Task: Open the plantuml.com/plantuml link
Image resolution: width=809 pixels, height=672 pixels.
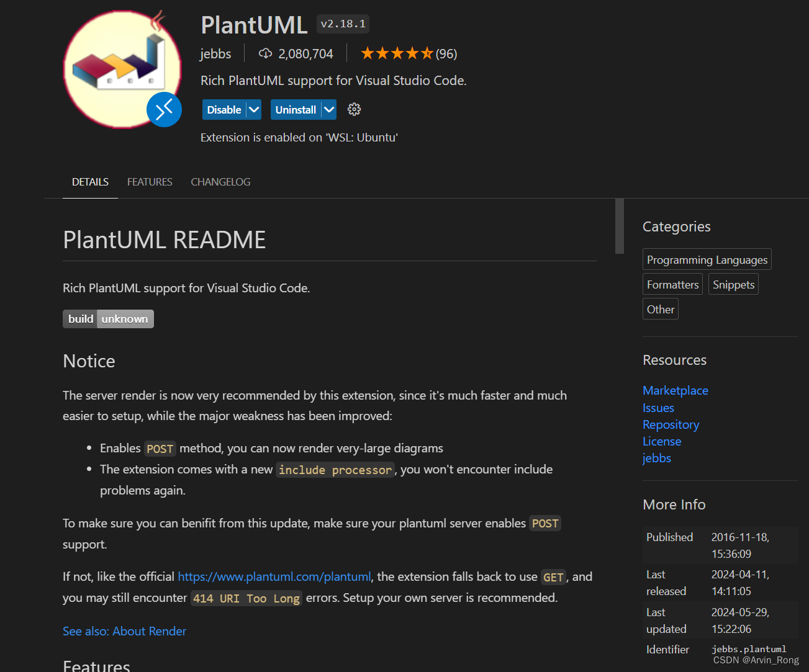Action: (274, 577)
